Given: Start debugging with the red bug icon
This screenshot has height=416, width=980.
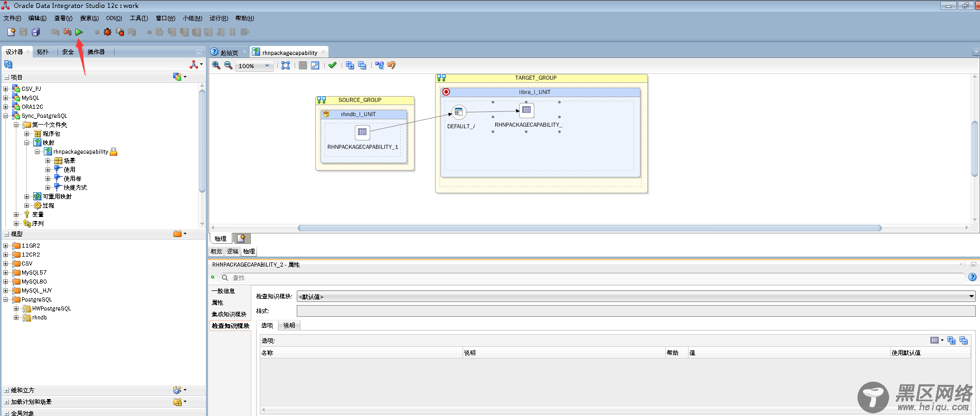Looking at the screenshot, I should coord(108,32).
